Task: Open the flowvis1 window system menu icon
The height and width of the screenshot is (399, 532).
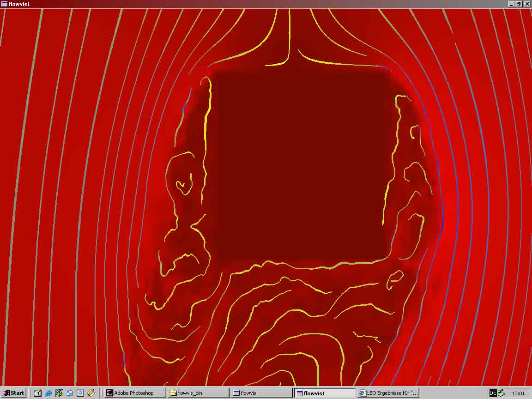Action: (x=4, y=4)
